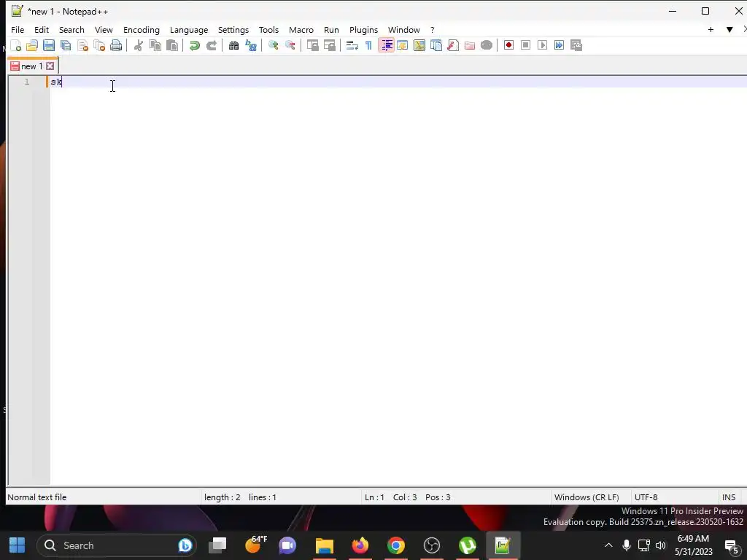This screenshot has width=747, height=560.
Task: Click the Save All toolbar icon
Action: 66,45
